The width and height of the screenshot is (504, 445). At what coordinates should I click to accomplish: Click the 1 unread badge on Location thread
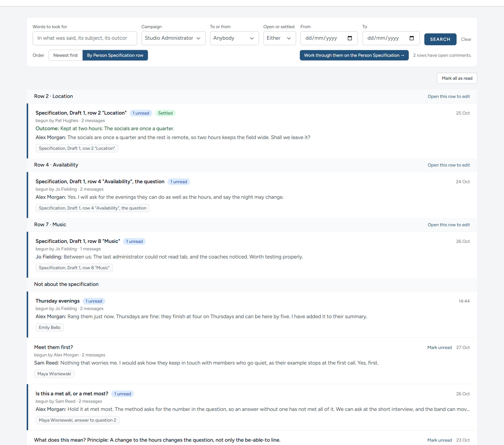[x=141, y=113]
